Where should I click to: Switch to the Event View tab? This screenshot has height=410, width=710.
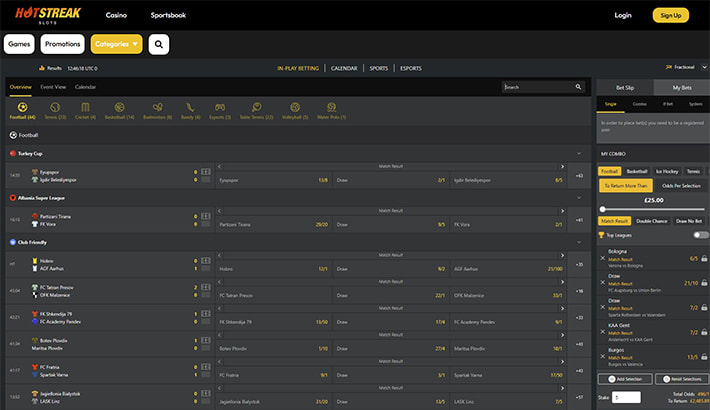(54, 87)
